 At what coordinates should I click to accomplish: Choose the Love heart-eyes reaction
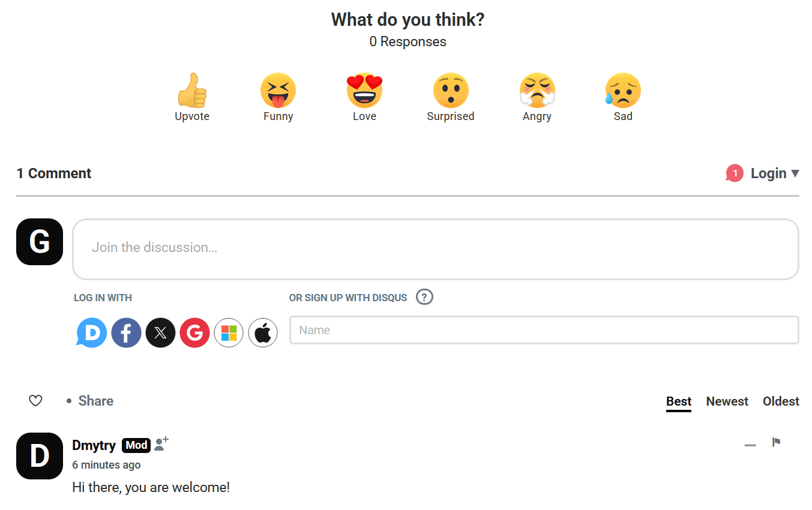(x=364, y=91)
